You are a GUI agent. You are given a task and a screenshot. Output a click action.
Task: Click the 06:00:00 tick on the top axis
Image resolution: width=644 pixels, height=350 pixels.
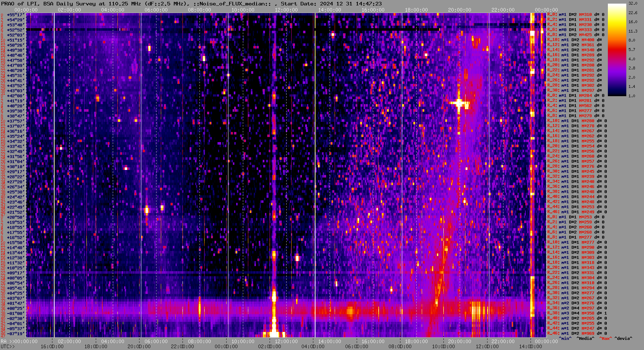point(156,10)
